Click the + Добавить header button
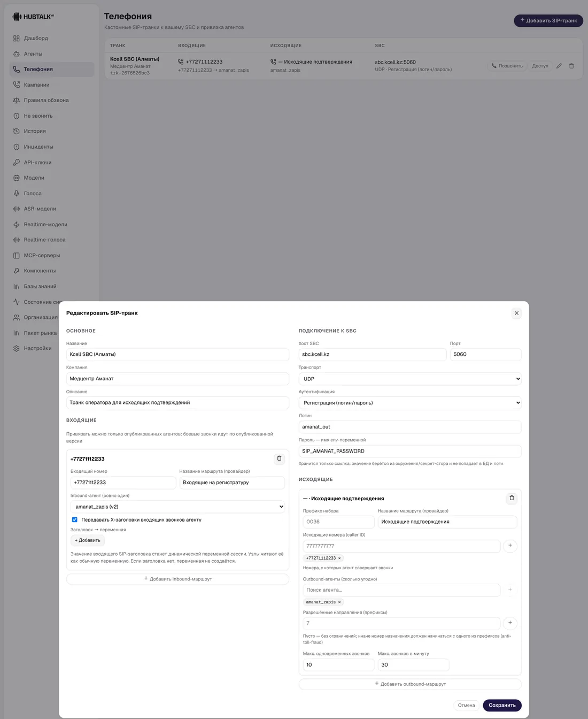 pos(88,541)
